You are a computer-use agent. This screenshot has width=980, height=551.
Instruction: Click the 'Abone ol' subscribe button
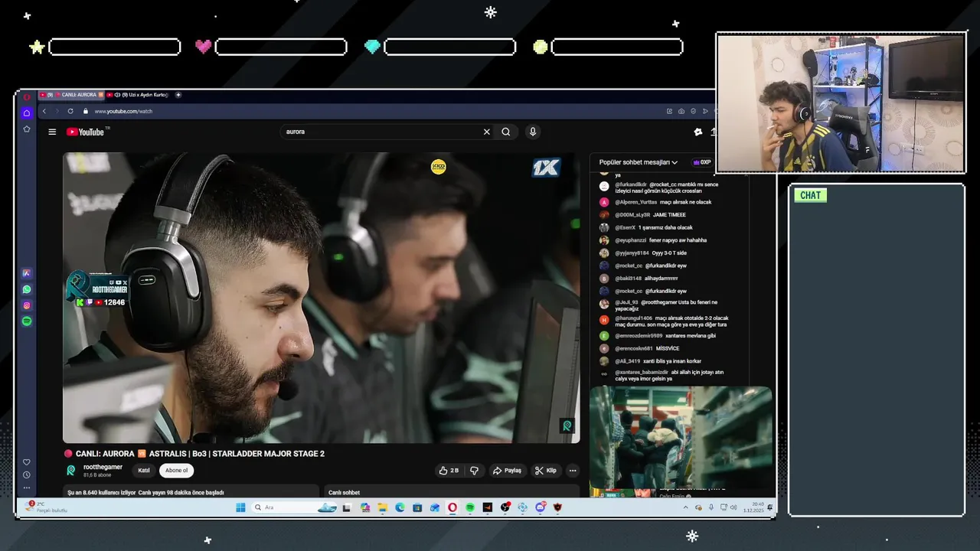pyautogui.click(x=176, y=471)
